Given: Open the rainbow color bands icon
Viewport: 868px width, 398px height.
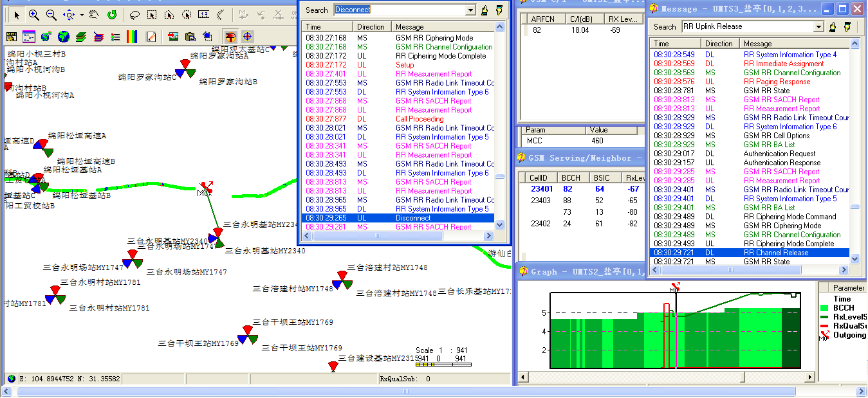Looking at the screenshot, I should click(x=132, y=37).
